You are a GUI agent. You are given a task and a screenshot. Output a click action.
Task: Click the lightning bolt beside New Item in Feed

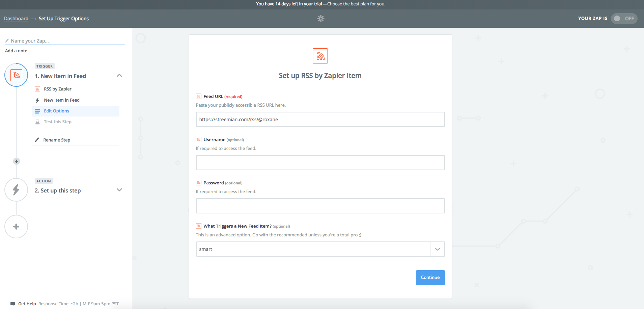click(37, 100)
